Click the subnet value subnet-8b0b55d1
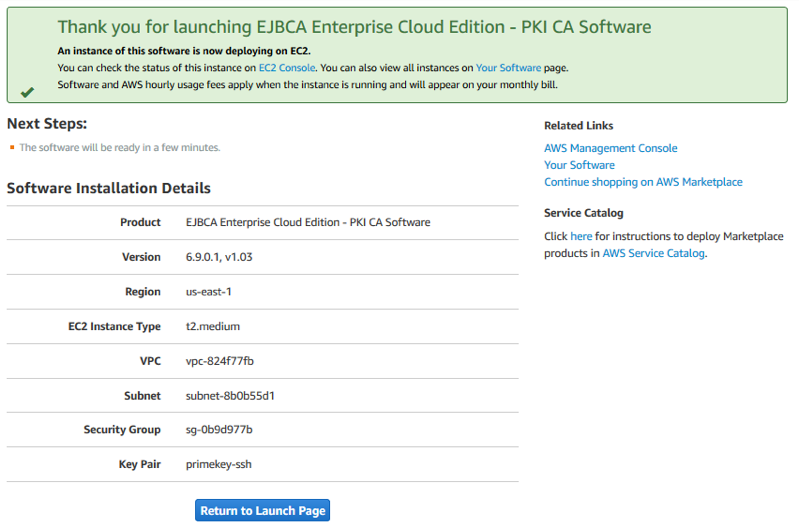 230,395
